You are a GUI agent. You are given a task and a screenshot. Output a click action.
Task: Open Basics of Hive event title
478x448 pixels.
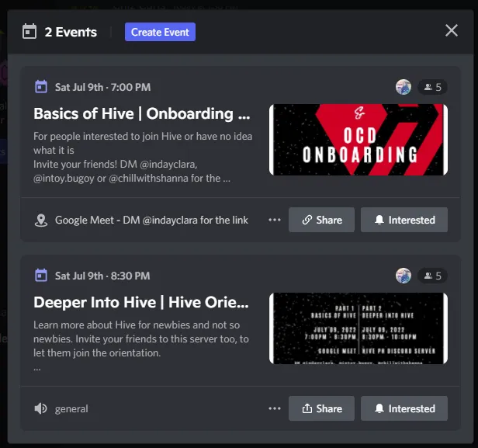point(142,114)
